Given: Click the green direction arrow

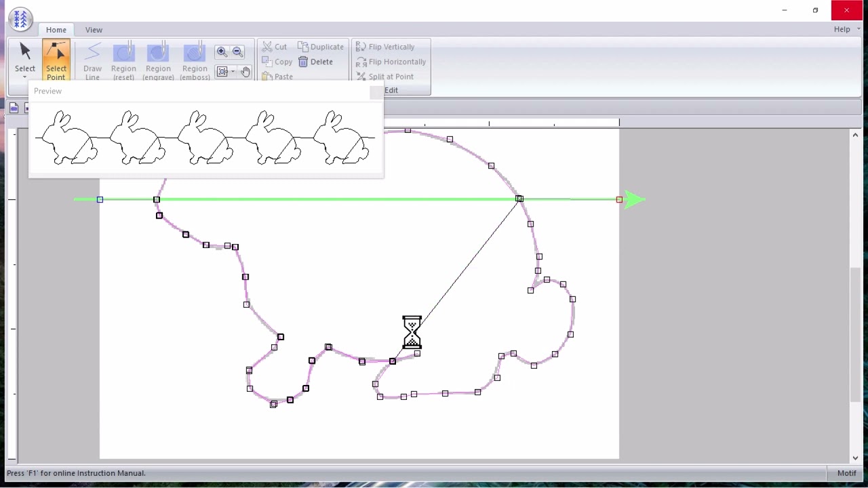Looking at the screenshot, I should click(635, 199).
